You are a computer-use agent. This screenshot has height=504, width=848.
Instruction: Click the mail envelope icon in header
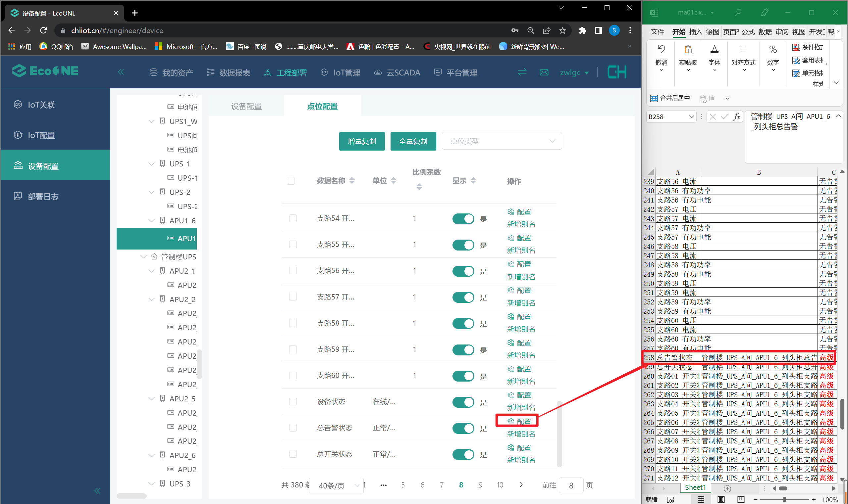pyautogui.click(x=544, y=72)
